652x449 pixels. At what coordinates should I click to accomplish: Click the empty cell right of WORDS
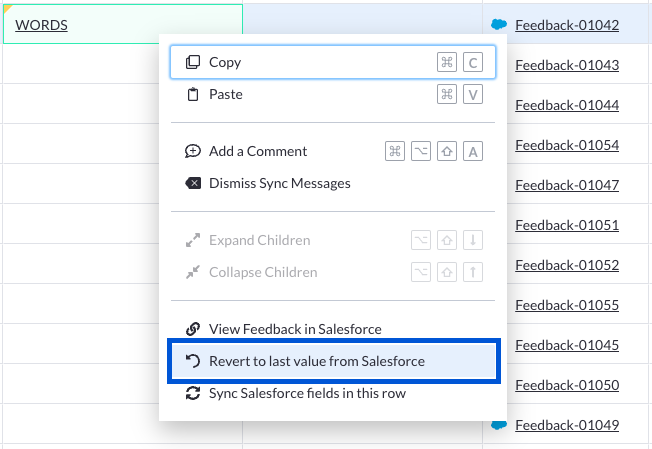tap(363, 19)
